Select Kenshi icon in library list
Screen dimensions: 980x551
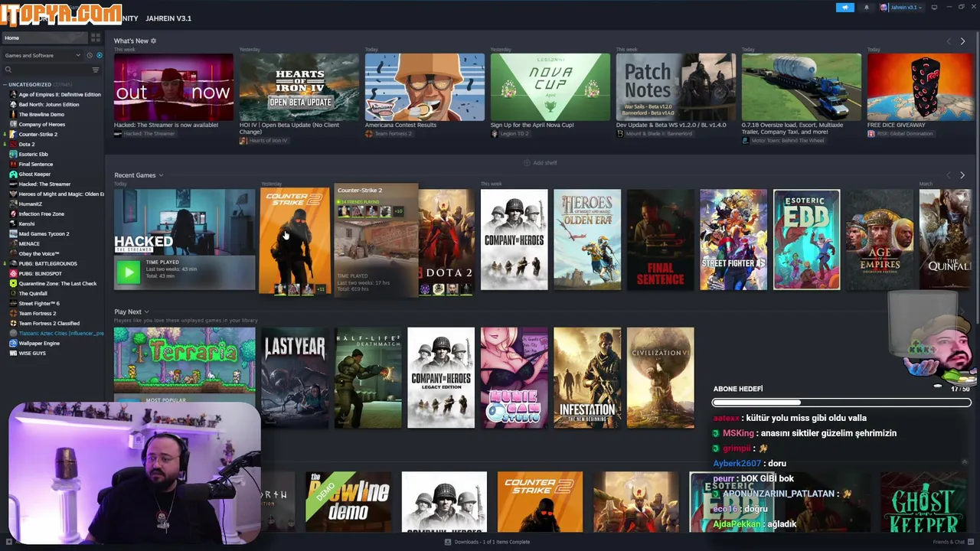(x=13, y=224)
